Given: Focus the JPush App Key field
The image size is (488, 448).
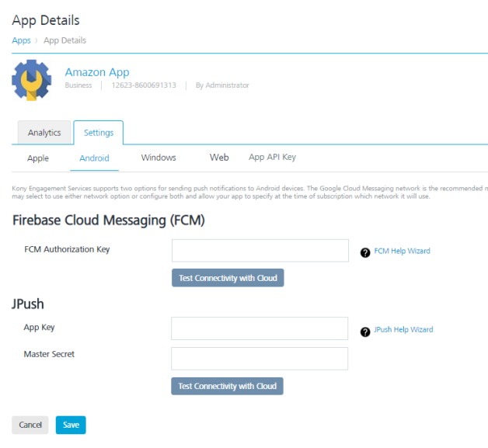Looking at the screenshot, I should (260, 328).
